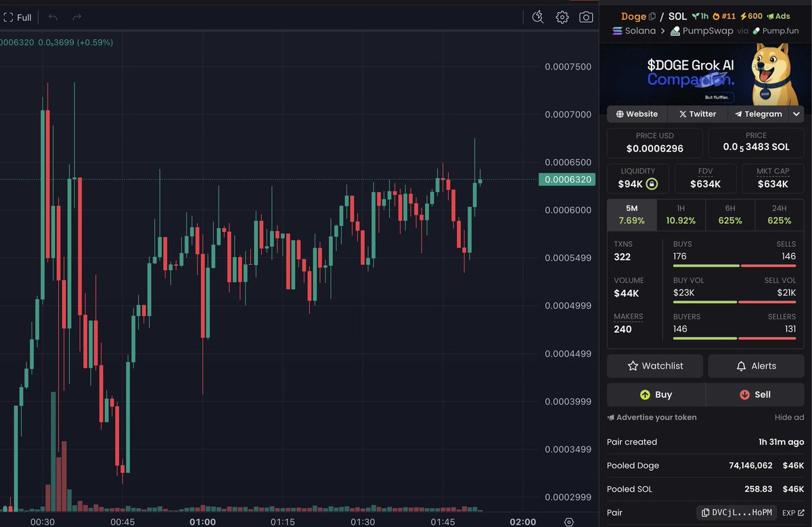Open the token Telegram link
This screenshot has width=812, height=527.
[x=759, y=114]
